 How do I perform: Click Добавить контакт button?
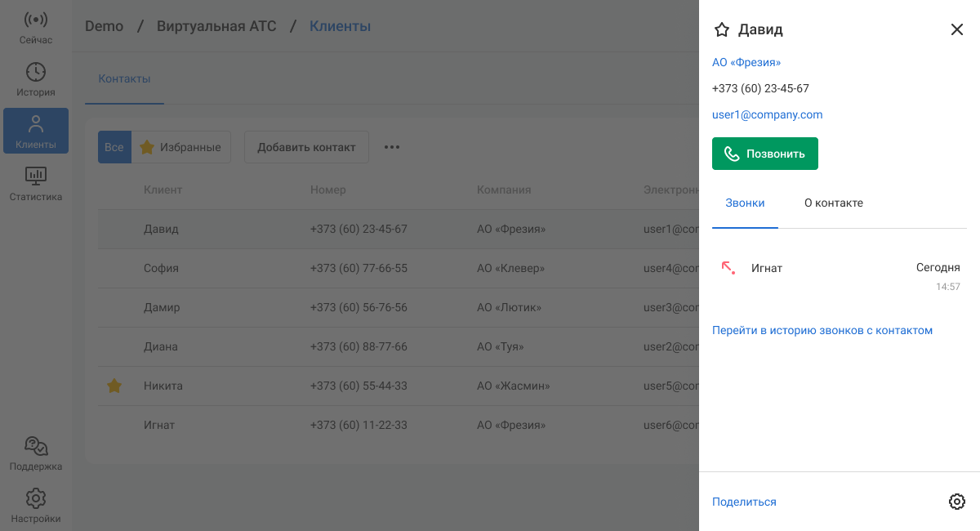click(x=306, y=147)
